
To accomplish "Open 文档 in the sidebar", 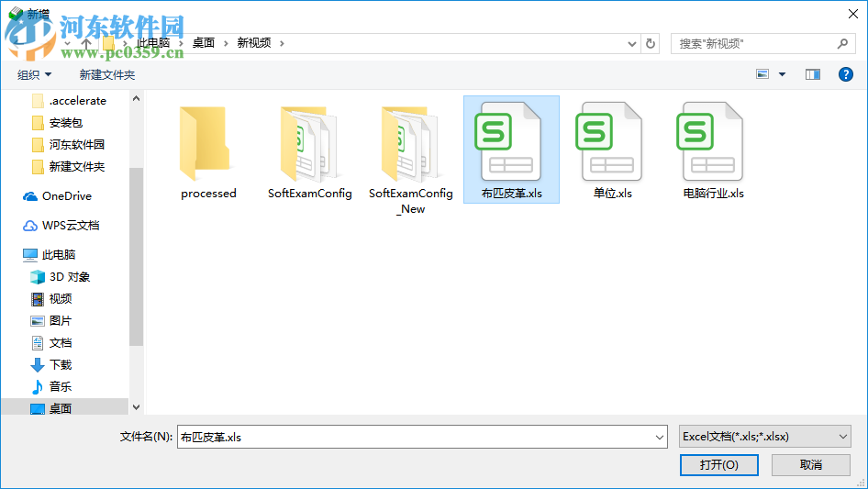I will 51,343.
